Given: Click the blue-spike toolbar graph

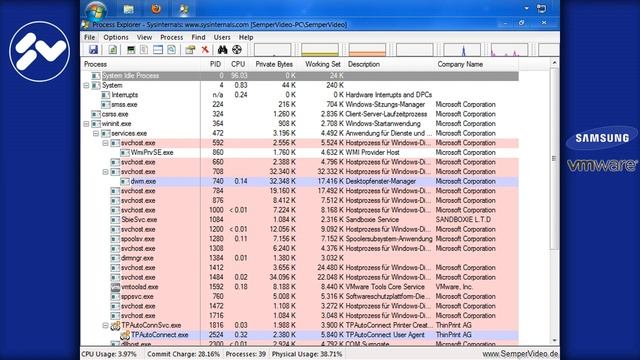Looking at the screenshot, I should pyautogui.click(x=462, y=50).
